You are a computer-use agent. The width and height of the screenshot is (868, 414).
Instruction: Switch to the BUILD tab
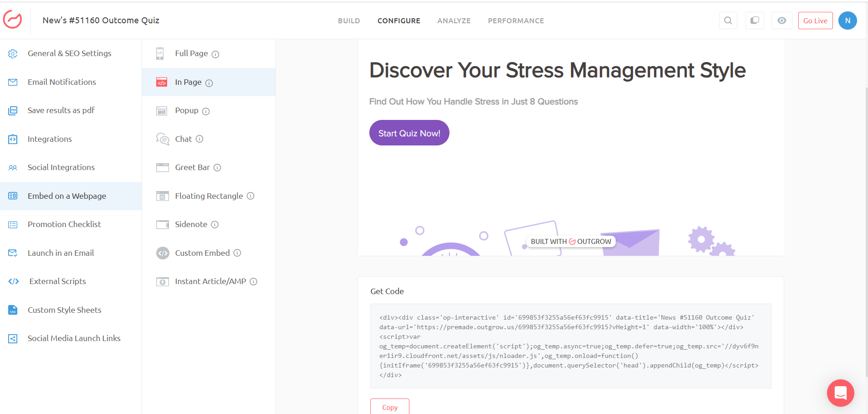[x=349, y=21]
